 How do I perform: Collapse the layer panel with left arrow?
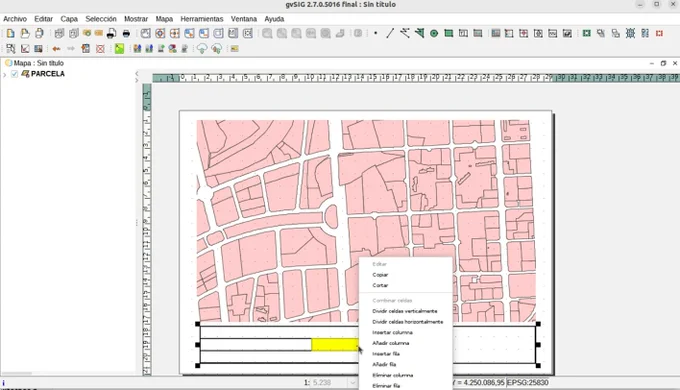point(137,73)
